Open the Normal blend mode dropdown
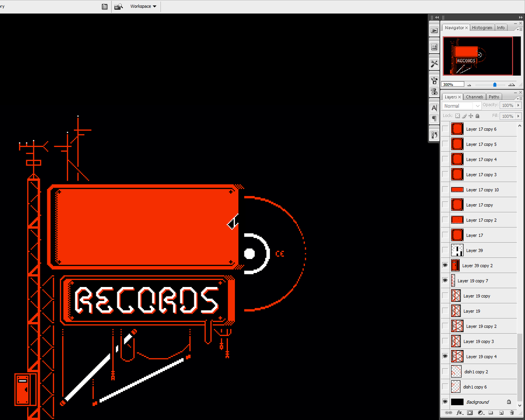The width and height of the screenshot is (525, 420). (x=462, y=106)
